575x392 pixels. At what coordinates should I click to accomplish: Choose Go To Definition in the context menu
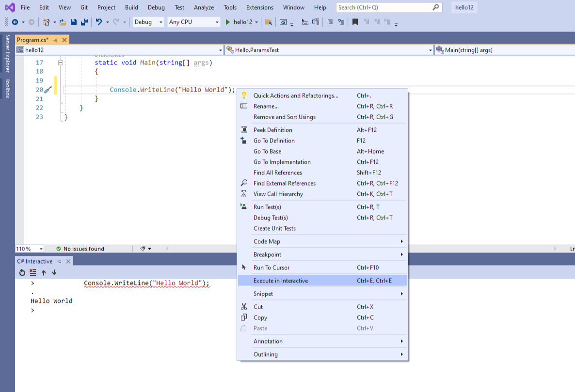point(274,141)
